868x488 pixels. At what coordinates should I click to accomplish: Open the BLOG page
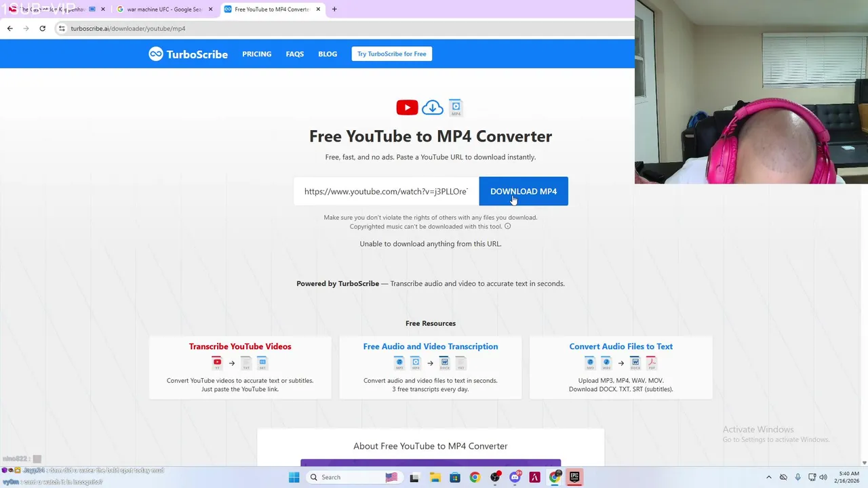pyautogui.click(x=328, y=54)
